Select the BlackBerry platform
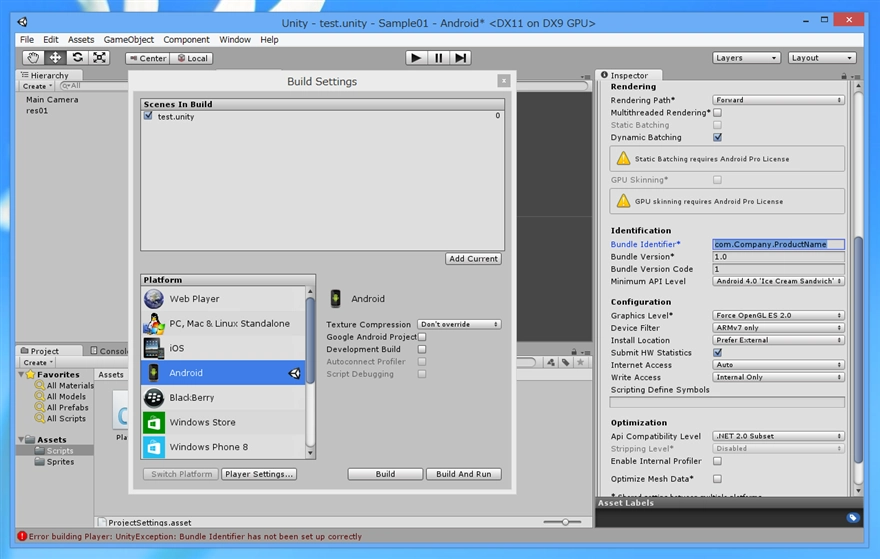The width and height of the screenshot is (880, 559). tap(223, 397)
